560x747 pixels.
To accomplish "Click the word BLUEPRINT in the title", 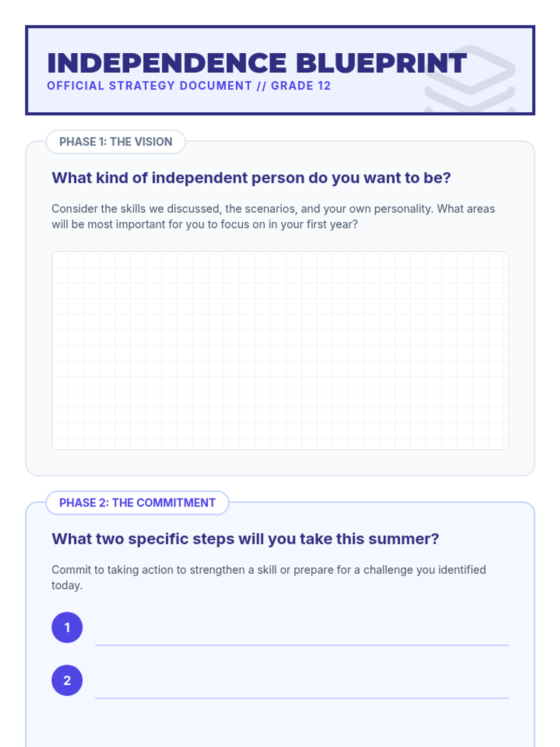I will pyautogui.click(x=381, y=63).
